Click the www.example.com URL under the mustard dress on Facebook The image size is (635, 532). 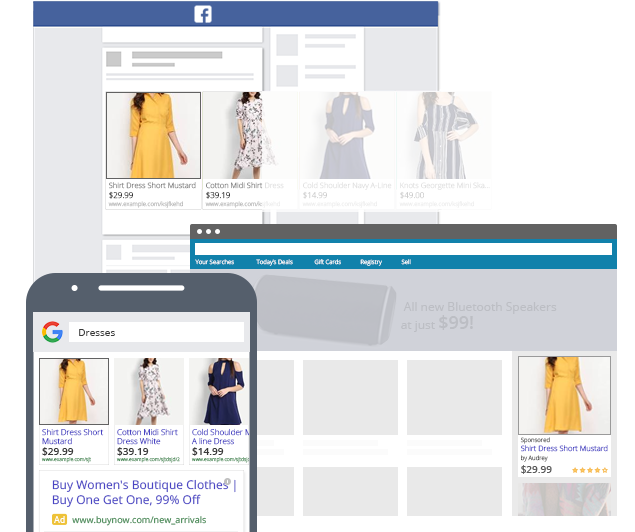(146, 204)
